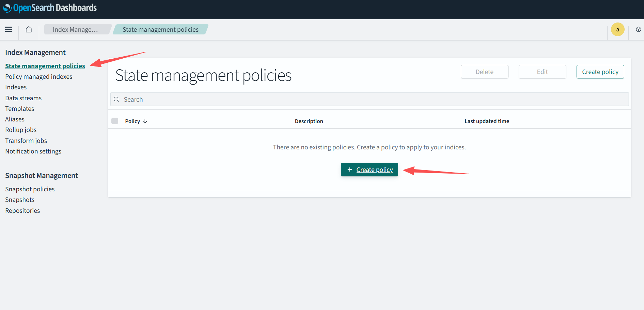The width and height of the screenshot is (644, 310).
Task: Navigate to Repositories
Action: click(22, 211)
